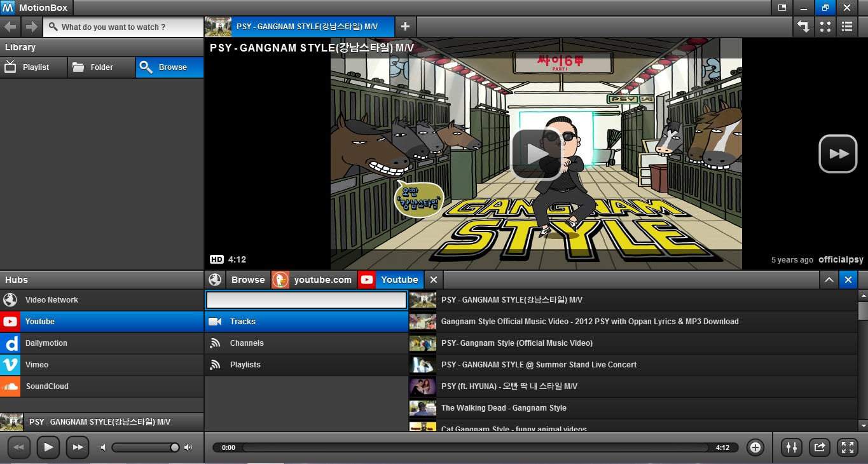
Task: Switch to the Folder library tab
Action: tap(101, 67)
